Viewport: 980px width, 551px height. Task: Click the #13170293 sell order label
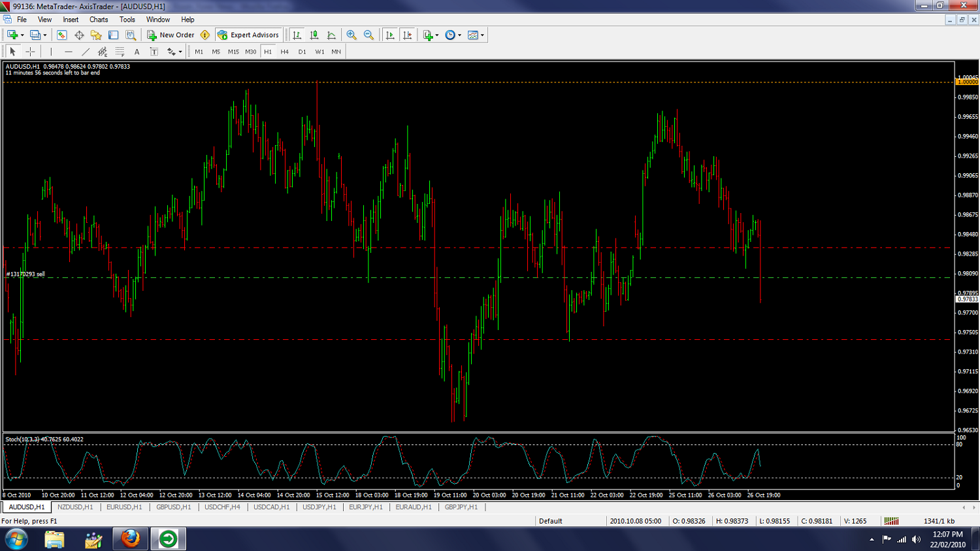click(25, 274)
